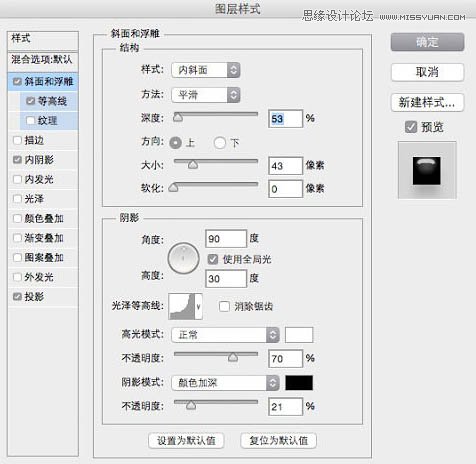
Task: Confirm with the 确定 button
Action: pyautogui.click(x=427, y=42)
